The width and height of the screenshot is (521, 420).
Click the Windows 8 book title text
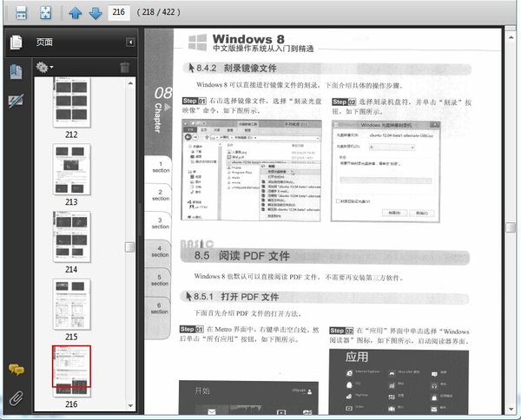click(248, 39)
